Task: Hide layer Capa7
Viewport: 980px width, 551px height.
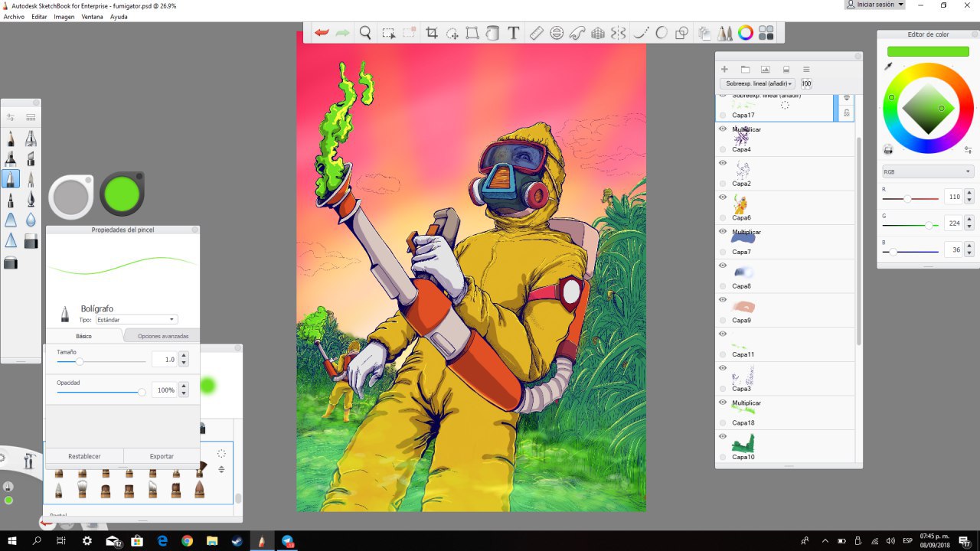Action: click(723, 231)
